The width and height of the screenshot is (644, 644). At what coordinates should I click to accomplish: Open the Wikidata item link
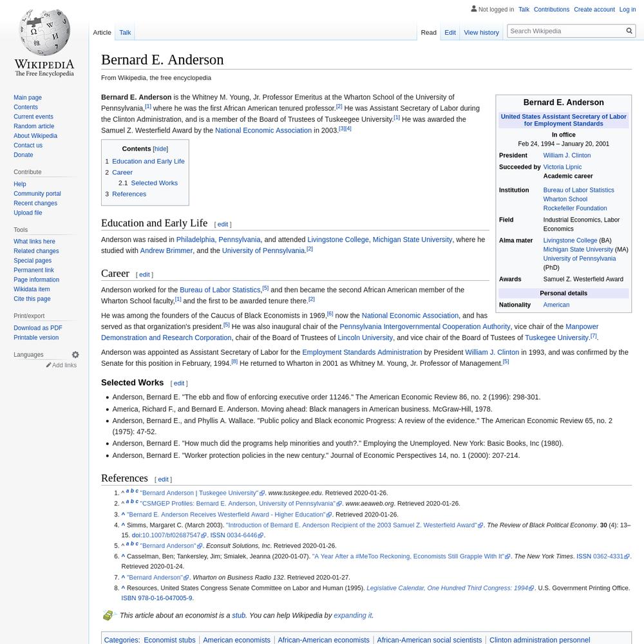tap(32, 289)
